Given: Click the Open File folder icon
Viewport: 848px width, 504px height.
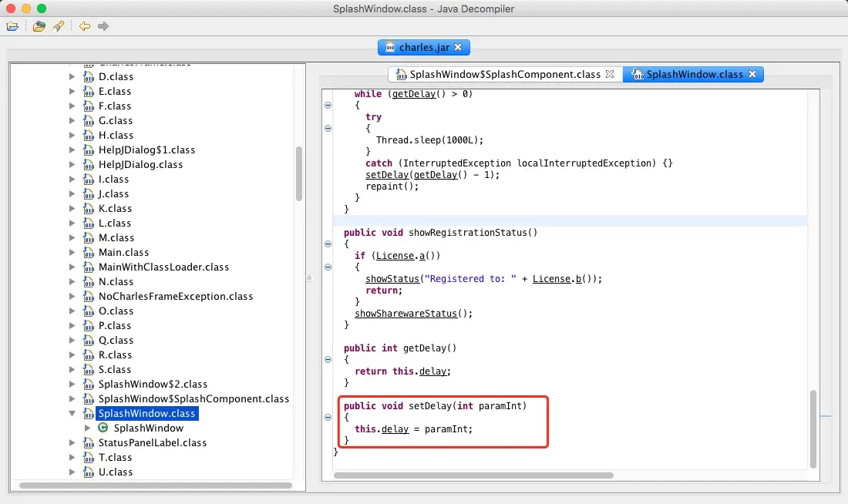Looking at the screenshot, I should (12, 26).
